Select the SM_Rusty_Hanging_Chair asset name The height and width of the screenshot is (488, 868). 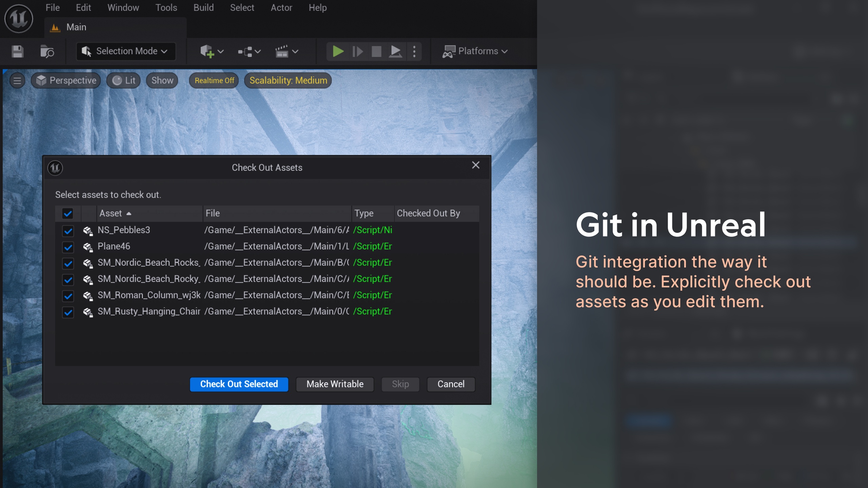pos(149,311)
